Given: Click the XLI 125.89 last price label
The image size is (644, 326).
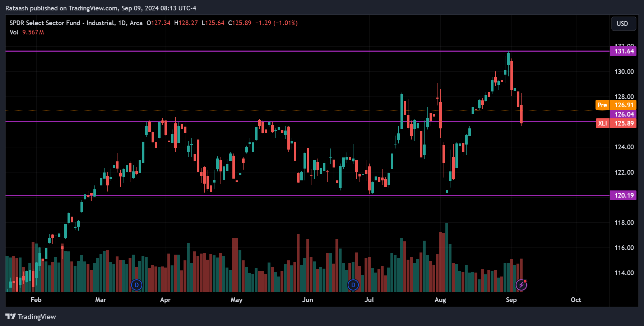Looking at the screenshot, I should click(616, 123).
